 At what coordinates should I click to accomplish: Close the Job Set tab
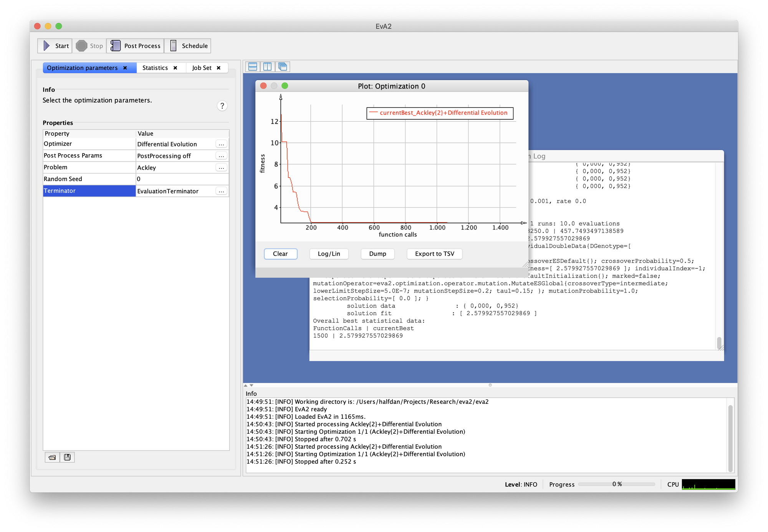coord(218,68)
